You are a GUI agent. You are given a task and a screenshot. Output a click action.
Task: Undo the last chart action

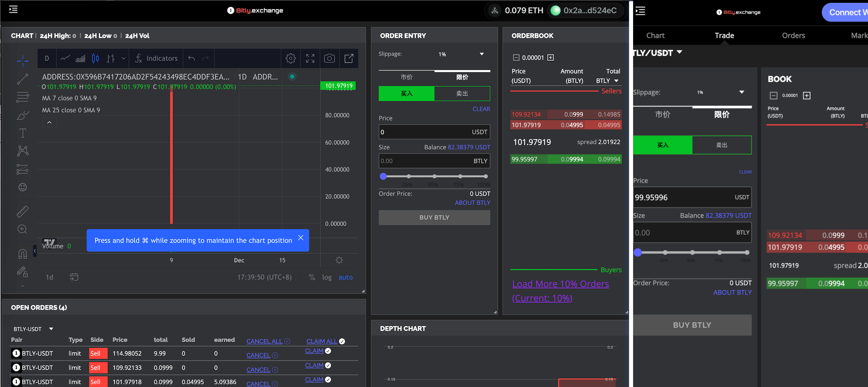point(192,58)
